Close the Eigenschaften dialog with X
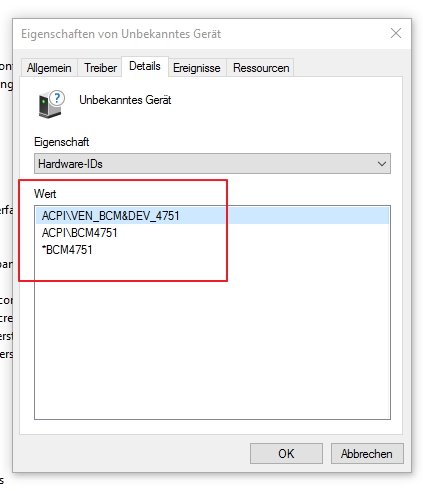Image resolution: width=423 pixels, height=491 pixels. tap(396, 33)
